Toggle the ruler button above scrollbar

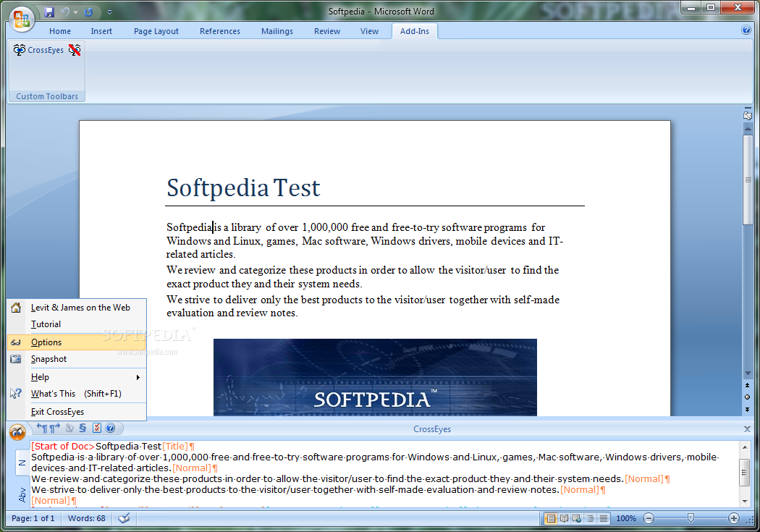(x=748, y=115)
